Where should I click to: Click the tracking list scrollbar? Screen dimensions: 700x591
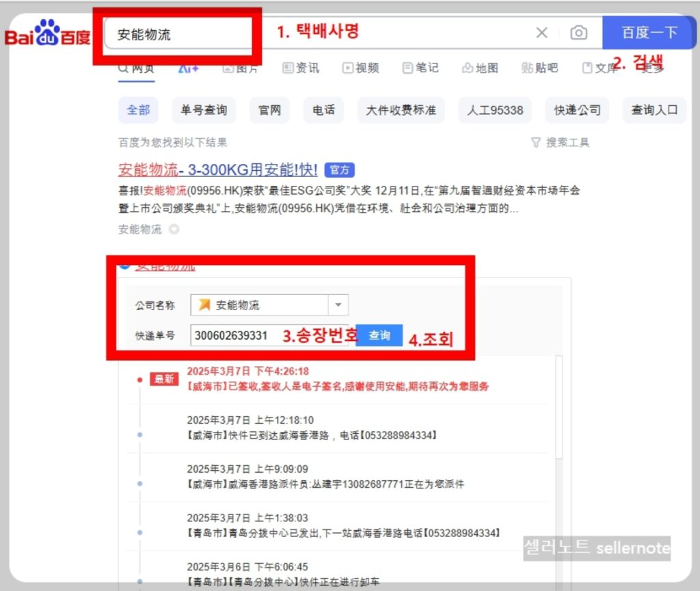pyautogui.click(x=559, y=407)
